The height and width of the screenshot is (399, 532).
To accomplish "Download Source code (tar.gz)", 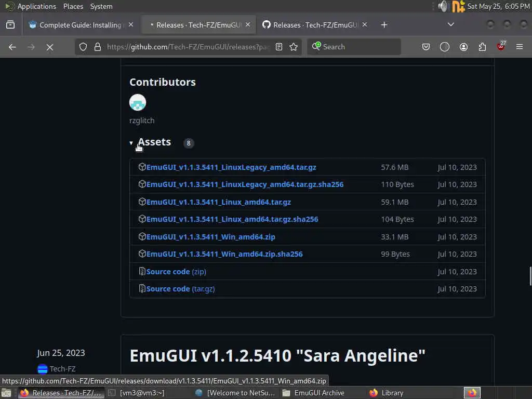I will pyautogui.click(x=180, y=289).
